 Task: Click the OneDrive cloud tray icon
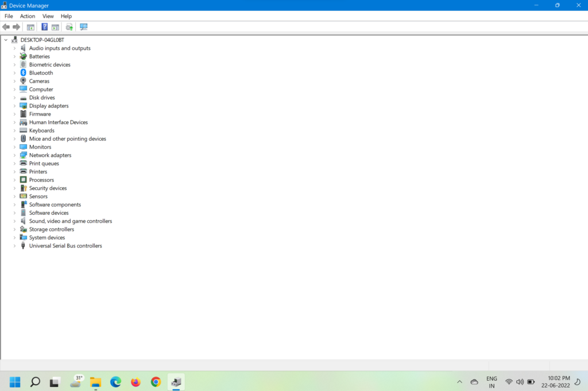(x=474, y=382)
